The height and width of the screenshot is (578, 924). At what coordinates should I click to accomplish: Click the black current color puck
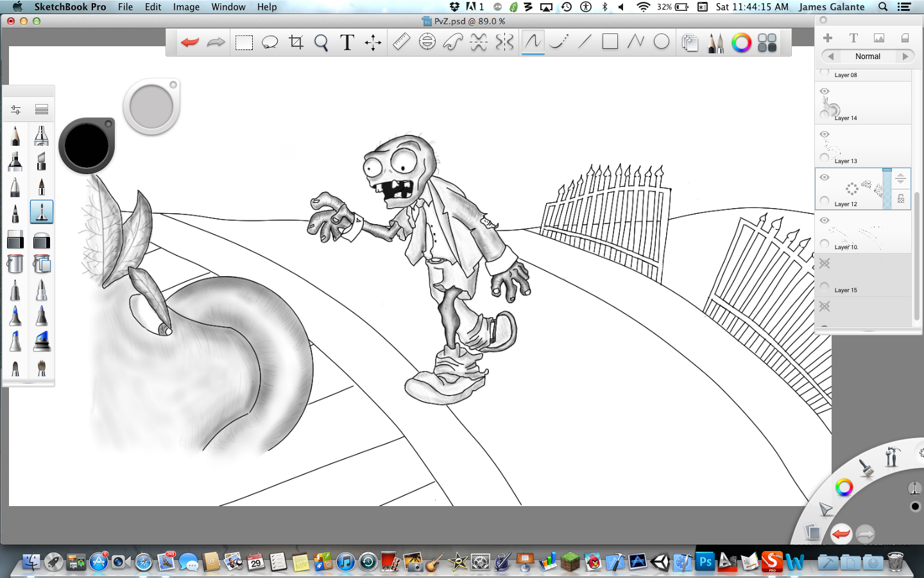(87, 145)
